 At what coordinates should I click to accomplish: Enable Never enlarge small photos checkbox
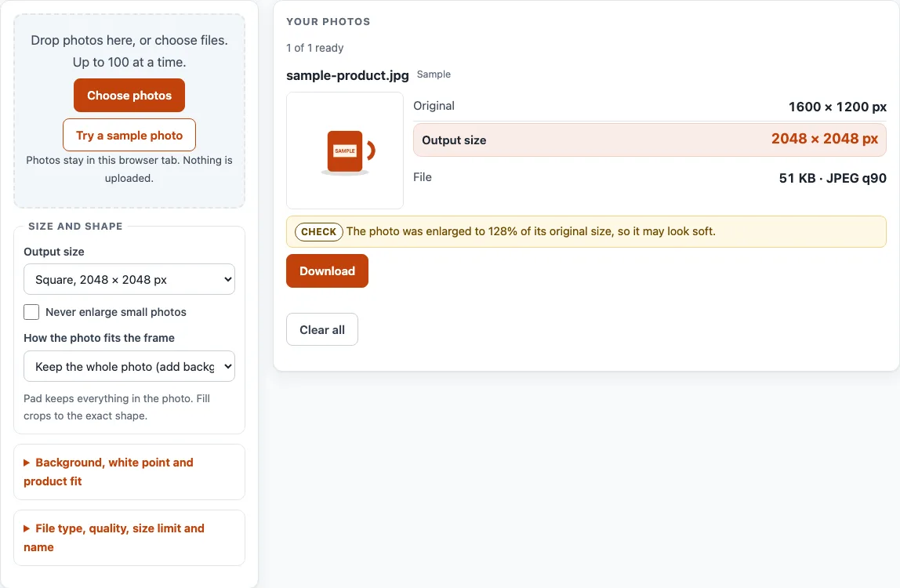coord(31,312)
